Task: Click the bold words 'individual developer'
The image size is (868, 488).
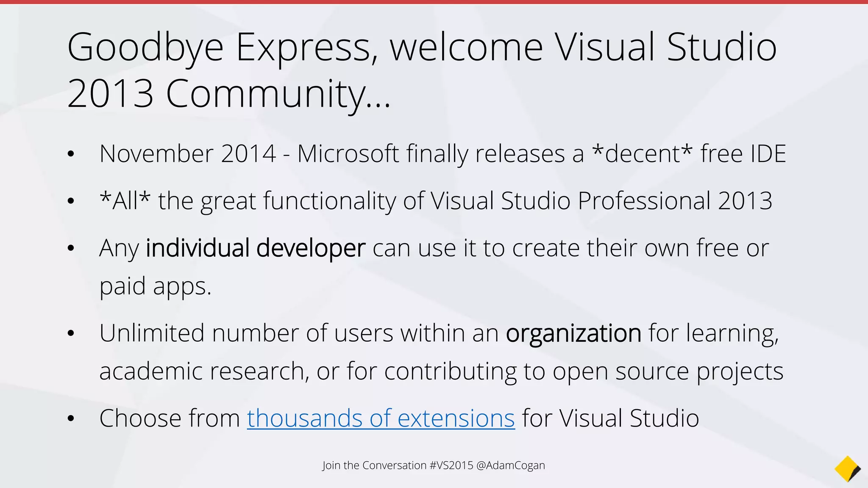Action: coord(256,248)
